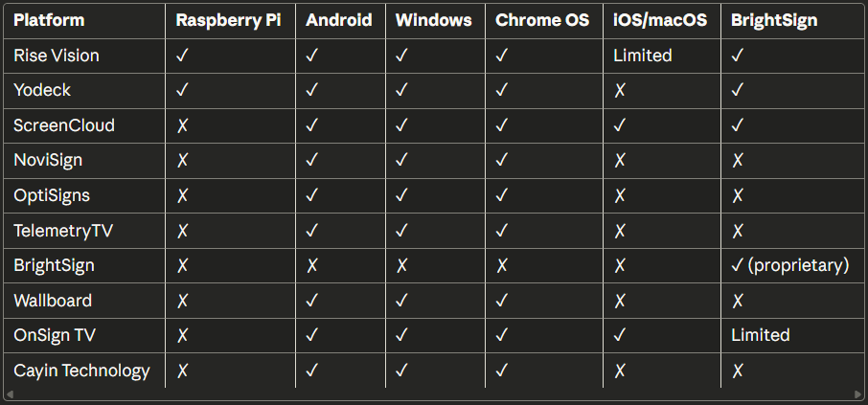Click TelemetryTV's Windows checkmark
868x405 pixels.
point(401,231)
